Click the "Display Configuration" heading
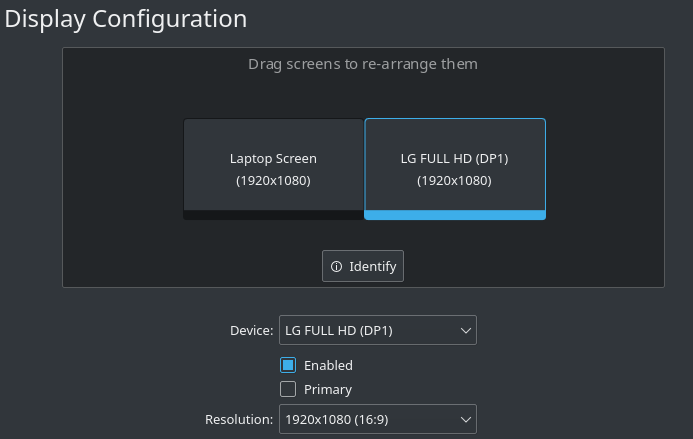The image size is (693, 439). pyautogui.click(x=126, y=19)
